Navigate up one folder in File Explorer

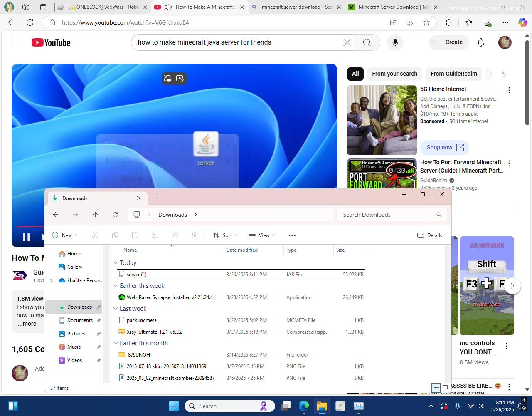click(x=96, y=215)
